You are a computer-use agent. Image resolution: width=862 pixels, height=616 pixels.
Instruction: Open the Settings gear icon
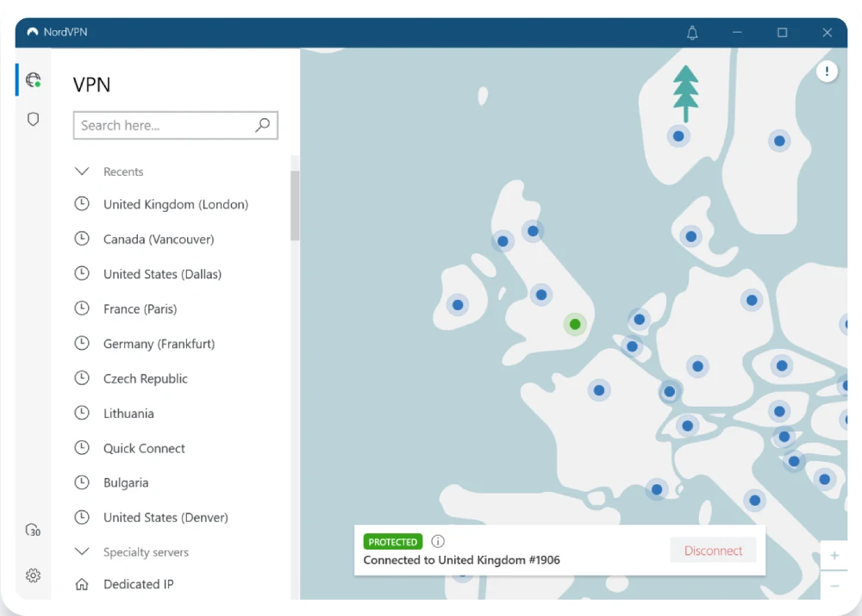click(33, 575)
